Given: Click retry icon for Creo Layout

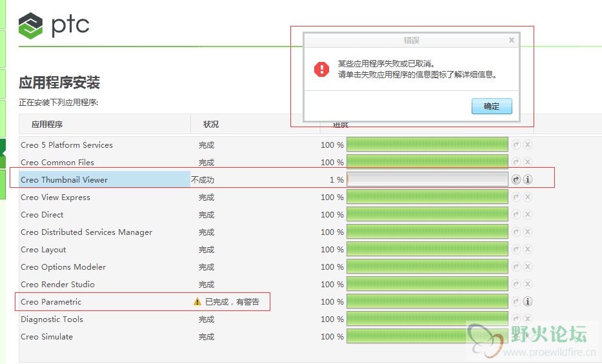Looking at the screenshot, I should (516, 249).
